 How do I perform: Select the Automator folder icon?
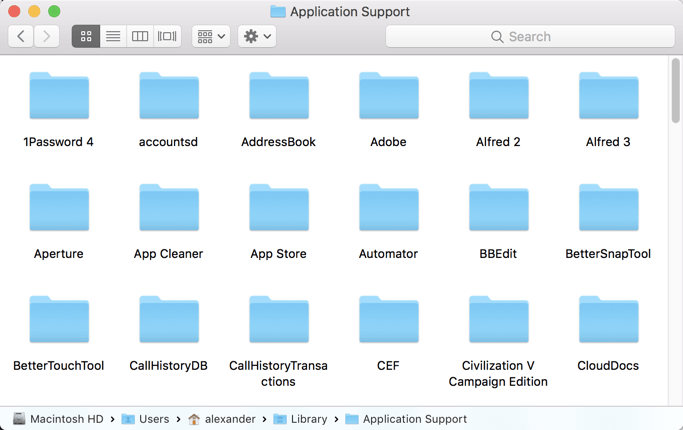tap(389, 207)
